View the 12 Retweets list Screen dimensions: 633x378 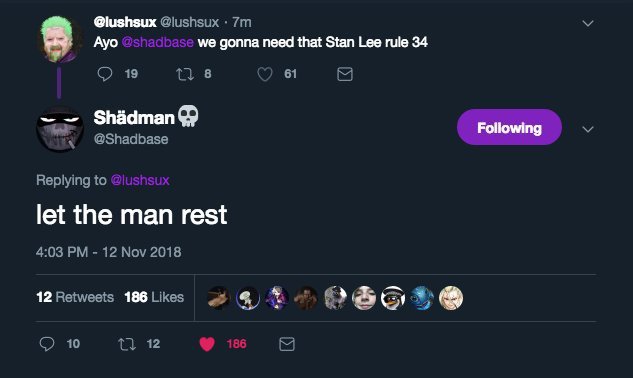tap(75, 297)
